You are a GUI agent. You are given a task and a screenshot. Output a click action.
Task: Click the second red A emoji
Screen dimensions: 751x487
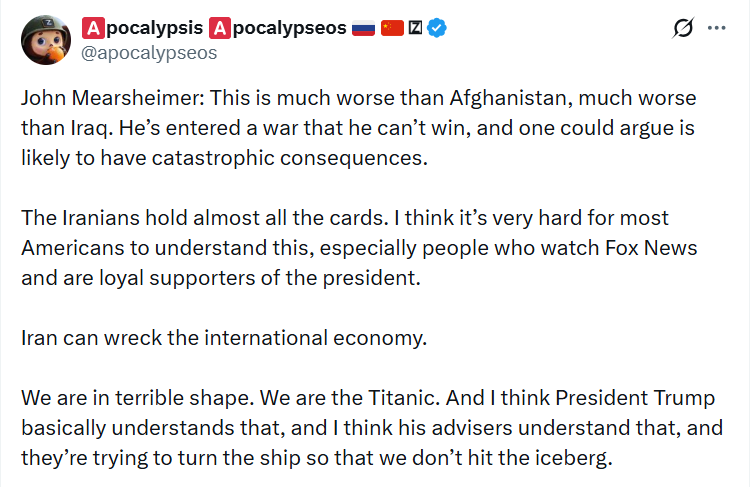220,29
